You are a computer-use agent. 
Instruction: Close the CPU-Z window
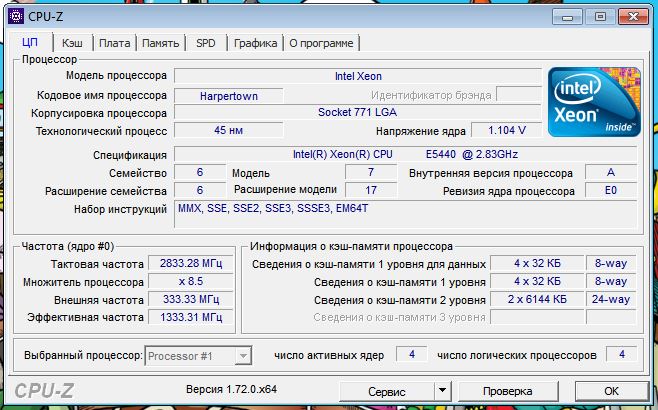click(634, 17)
